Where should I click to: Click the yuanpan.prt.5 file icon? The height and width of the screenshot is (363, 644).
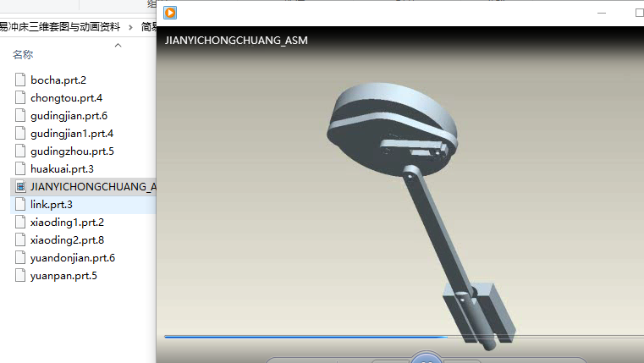(20, 275)
